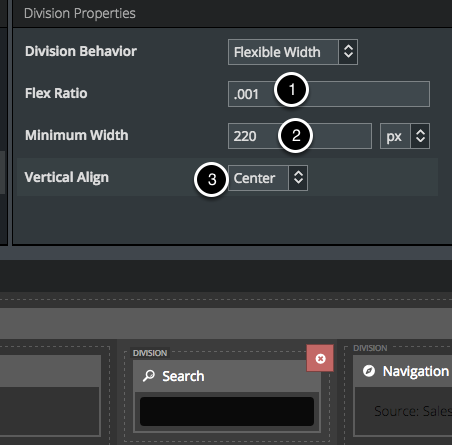This screenshot has height=445, width=452.
Task: Click the Flexible Width dropdown arrows
Action: pyautogui.click(x=348, y=52)
